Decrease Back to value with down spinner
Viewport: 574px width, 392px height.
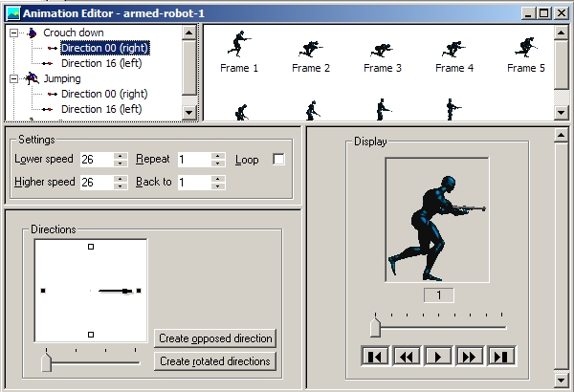click(218, 185)
